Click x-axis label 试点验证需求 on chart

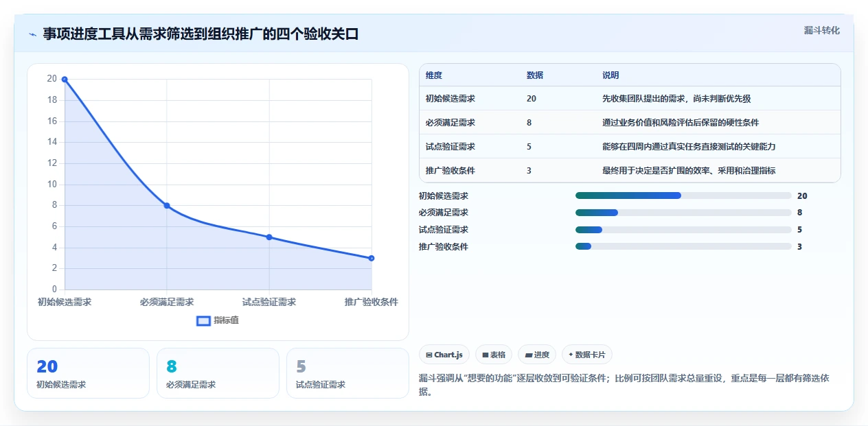tap(269, 302)
